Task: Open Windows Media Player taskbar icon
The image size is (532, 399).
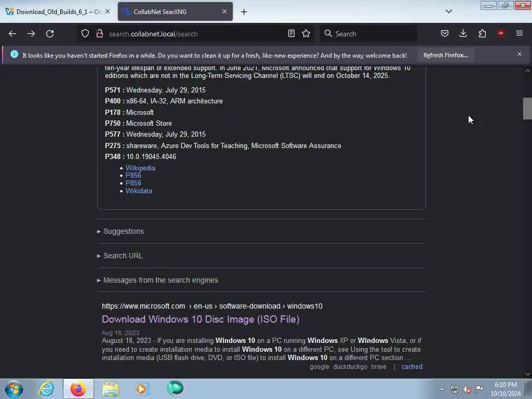Action: click(142, 389)
